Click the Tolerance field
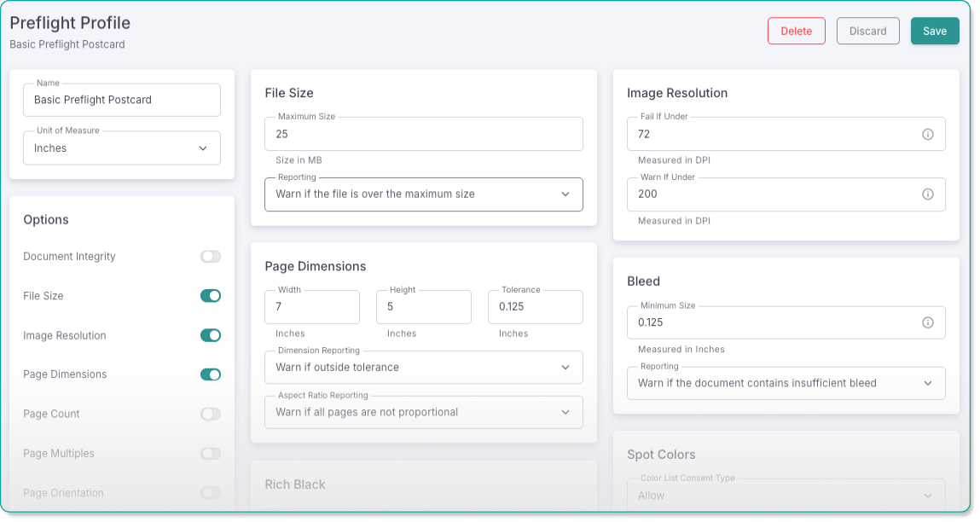 pos(536,307)
